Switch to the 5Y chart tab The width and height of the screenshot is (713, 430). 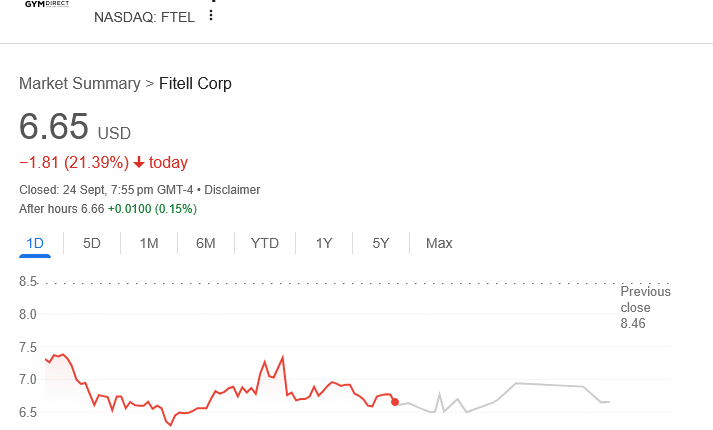pyautogui.click(x=381, y=243)
